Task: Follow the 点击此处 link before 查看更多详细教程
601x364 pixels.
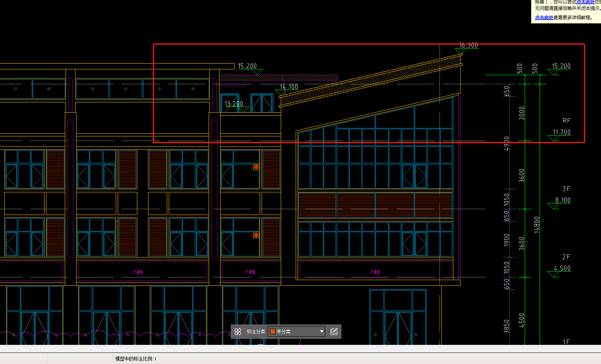Action: (x=544, y=18)
